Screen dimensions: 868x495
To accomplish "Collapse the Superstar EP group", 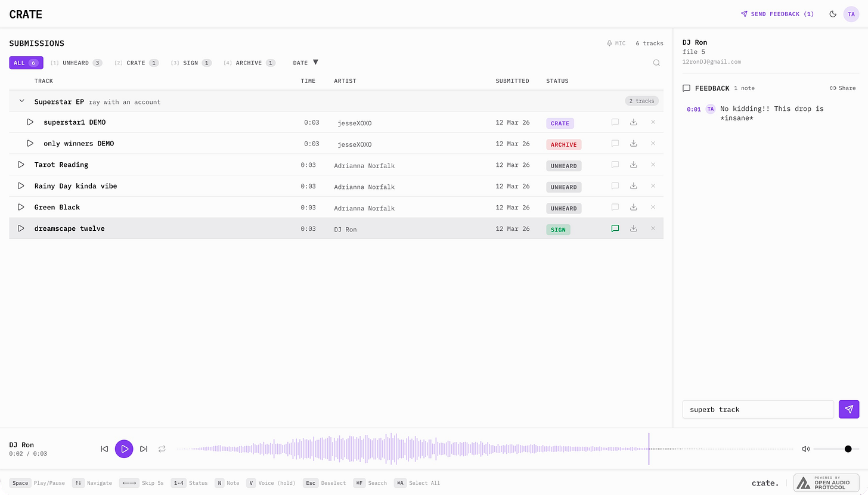I will (21, 101).
